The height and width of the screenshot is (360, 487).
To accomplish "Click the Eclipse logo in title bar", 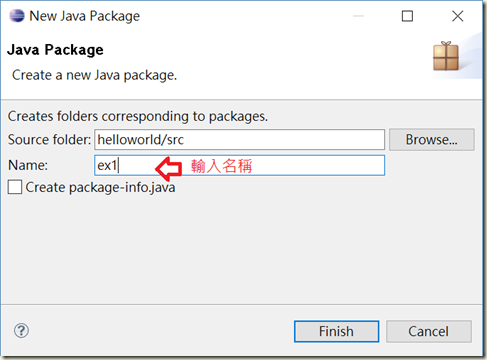I will (17, 16).
